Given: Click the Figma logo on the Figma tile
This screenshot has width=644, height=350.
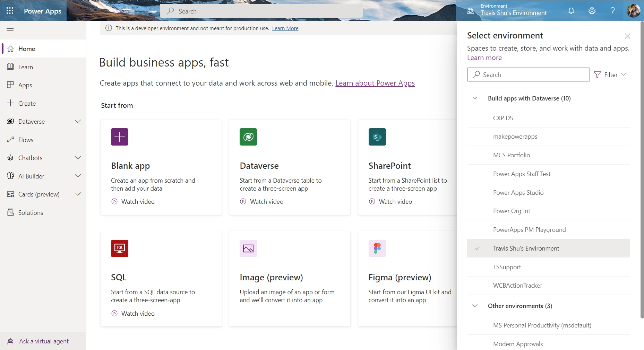Looking at the screenshot, I should click(377, 248).
